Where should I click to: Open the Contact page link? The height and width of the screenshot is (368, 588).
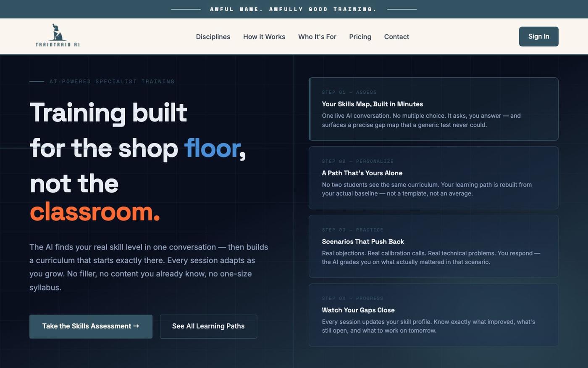pyautogui.click(x=396, y=37)
